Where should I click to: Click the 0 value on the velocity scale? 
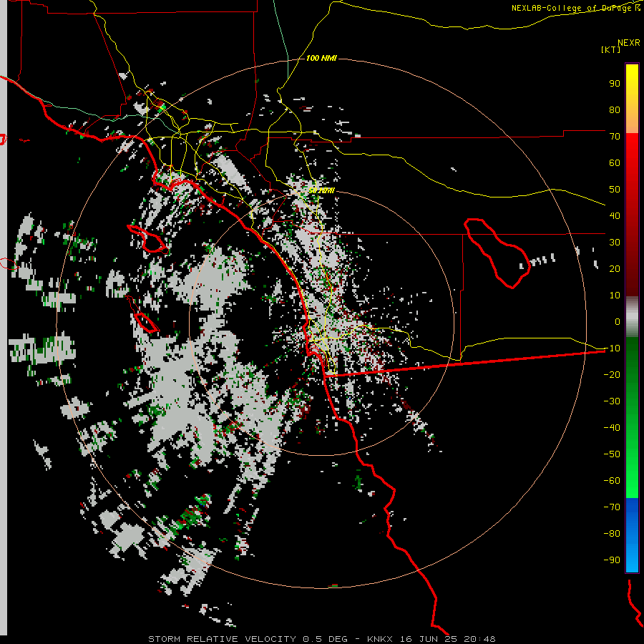point(618,321)
